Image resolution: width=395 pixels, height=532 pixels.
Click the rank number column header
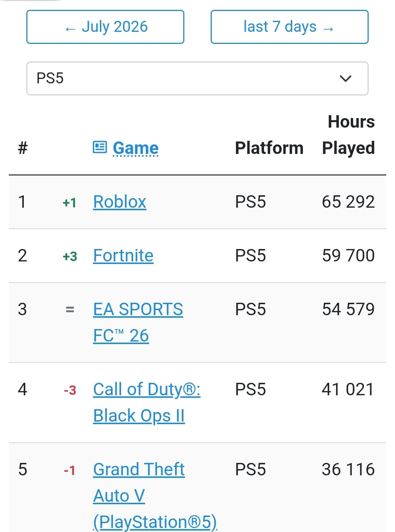coord(23,148)
